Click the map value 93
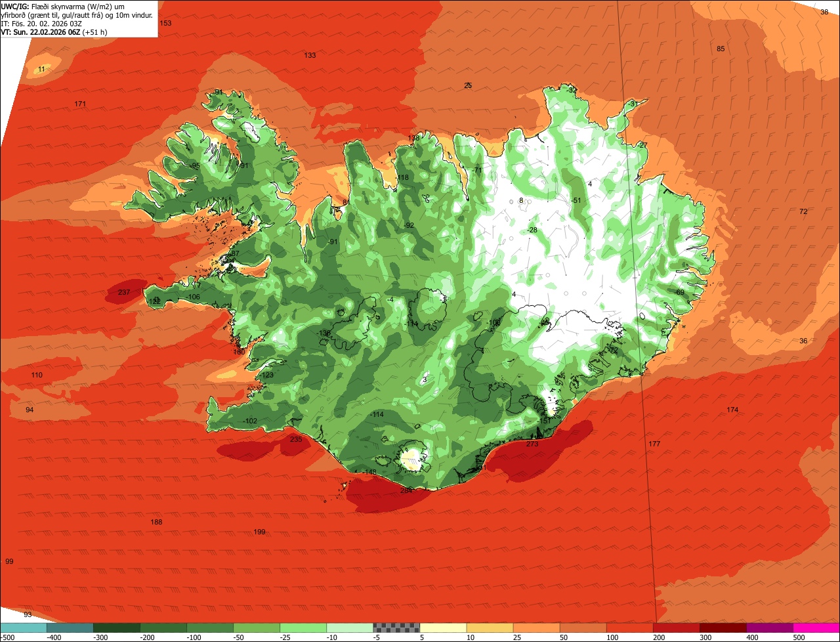 coord(28,614)
